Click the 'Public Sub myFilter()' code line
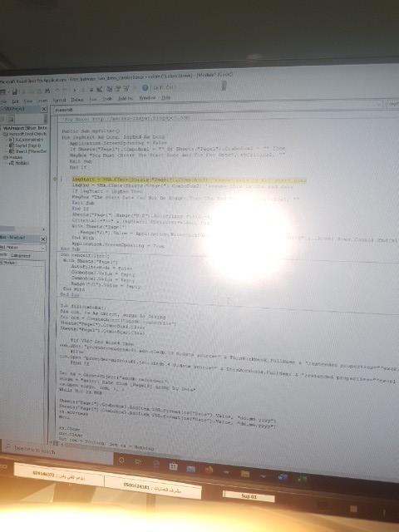399x532 pixels. click(91, 131)
